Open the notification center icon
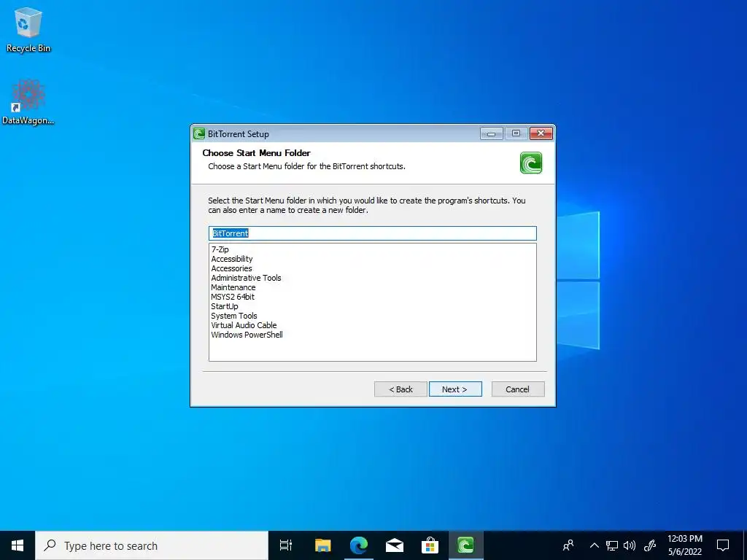This screenshot has height=560, width=747. 723,545
